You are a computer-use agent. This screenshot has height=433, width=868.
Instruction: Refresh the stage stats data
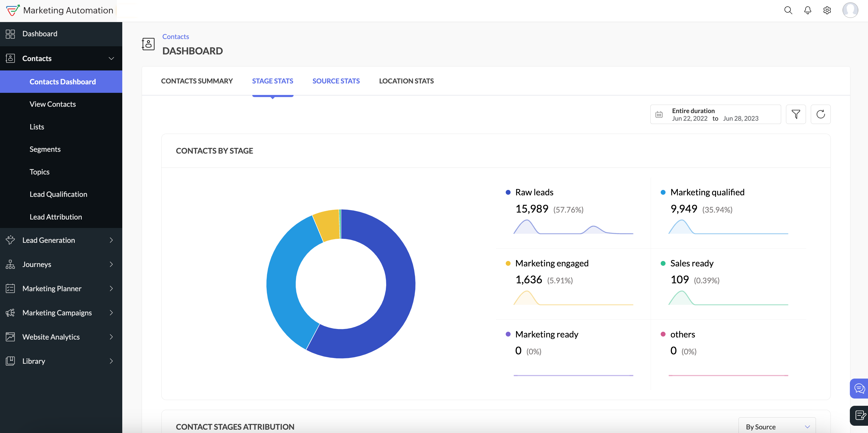tap(820, 115)
